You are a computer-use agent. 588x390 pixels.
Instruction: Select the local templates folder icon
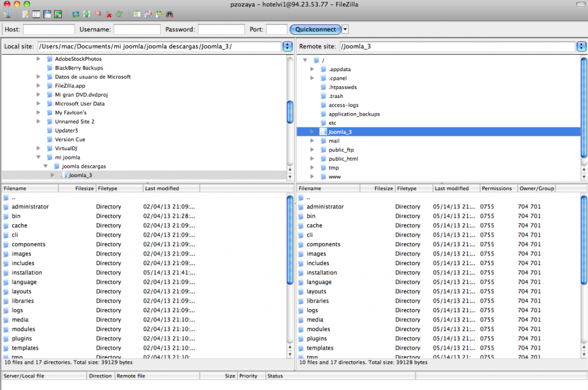6,348
